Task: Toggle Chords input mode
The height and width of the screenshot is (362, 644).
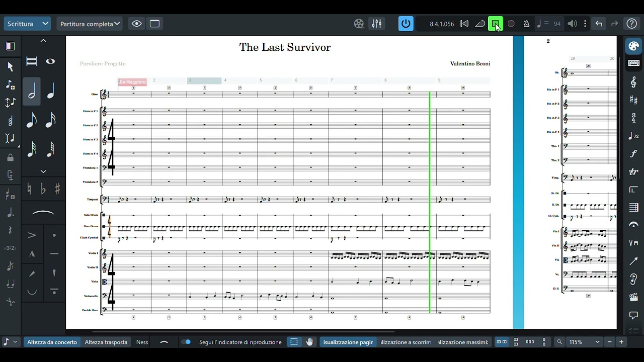Action: (x=10, y=121)
